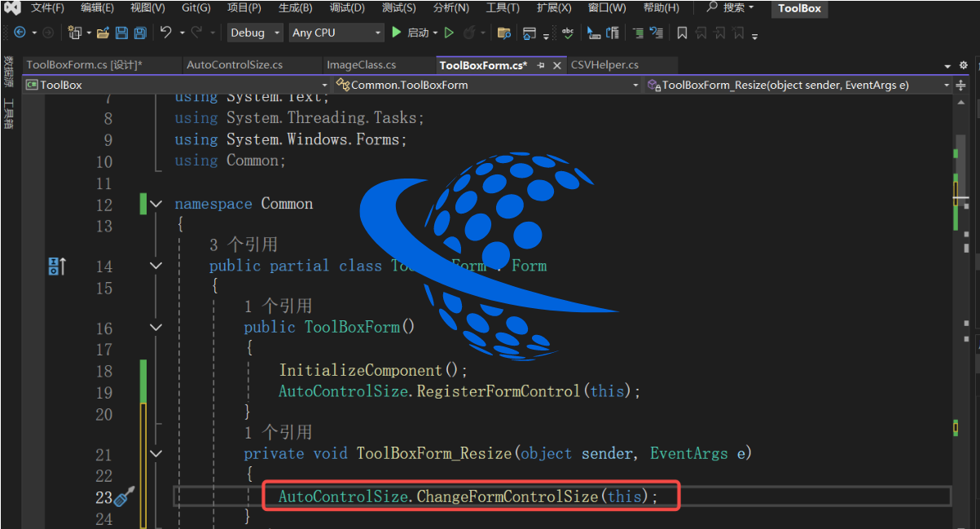Open the 项目(P) menu
This screenshot has height=529, width=980.
coord(244,8)
